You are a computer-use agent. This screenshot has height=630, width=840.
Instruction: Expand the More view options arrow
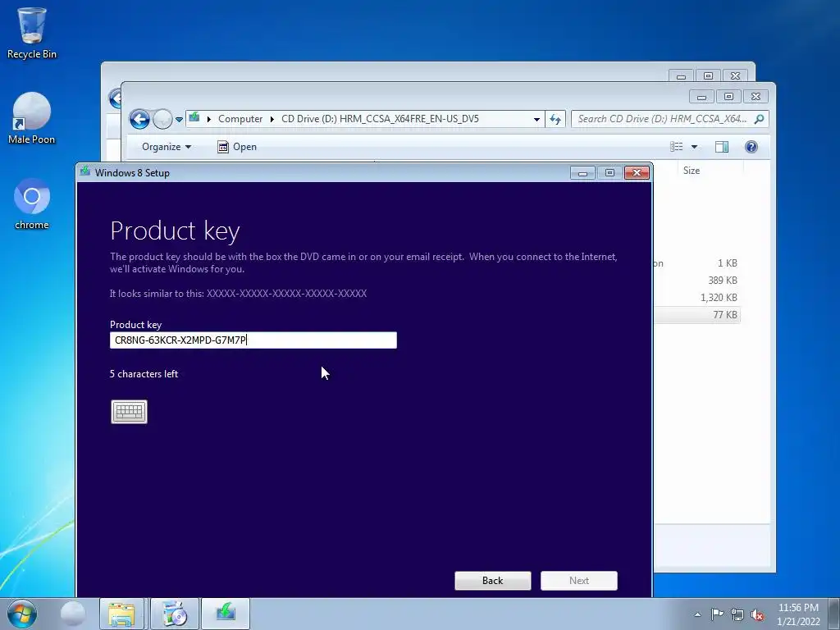[x=694, y=147]
